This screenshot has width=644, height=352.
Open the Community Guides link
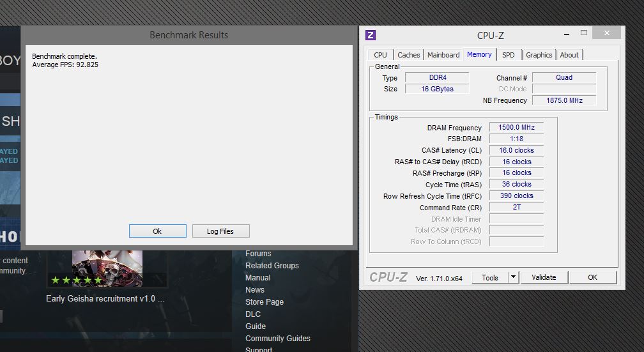pos(278,339)
